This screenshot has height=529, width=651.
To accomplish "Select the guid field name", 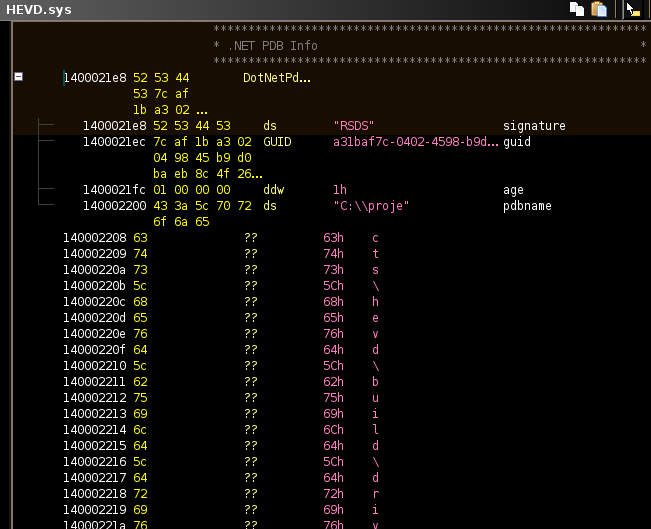I will click(x=517, y=142).
